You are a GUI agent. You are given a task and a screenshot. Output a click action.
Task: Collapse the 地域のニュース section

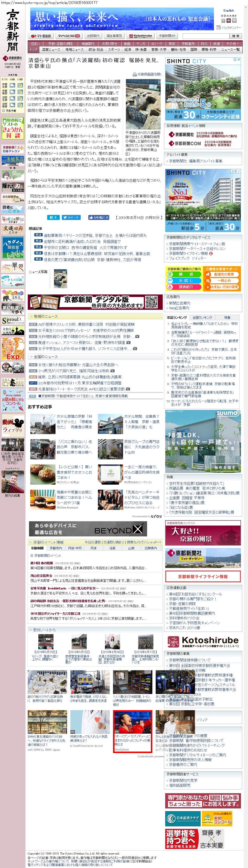point(31,316)
